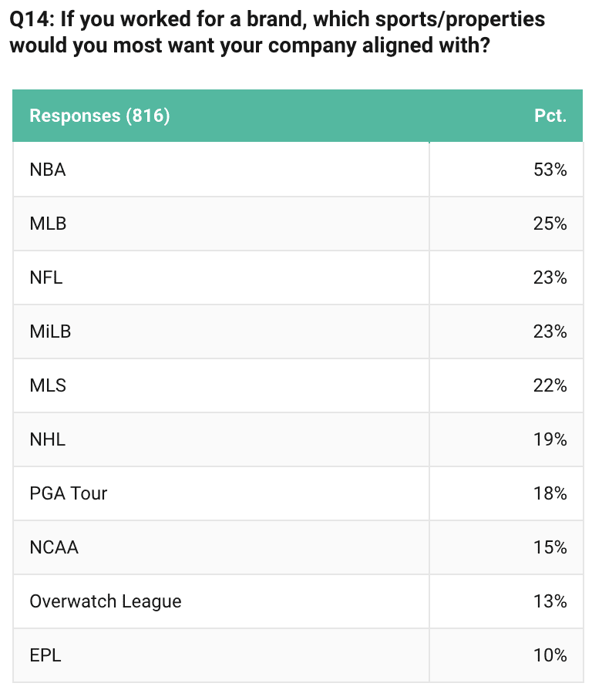Select the MLS row label
Image resolution: width=592 pixels, height=700 pixels.
pos(48,385)
